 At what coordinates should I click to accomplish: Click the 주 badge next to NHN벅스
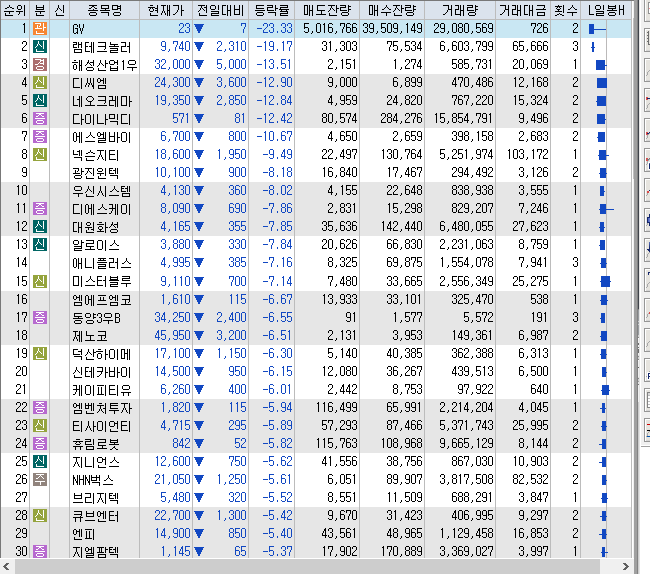40,480
